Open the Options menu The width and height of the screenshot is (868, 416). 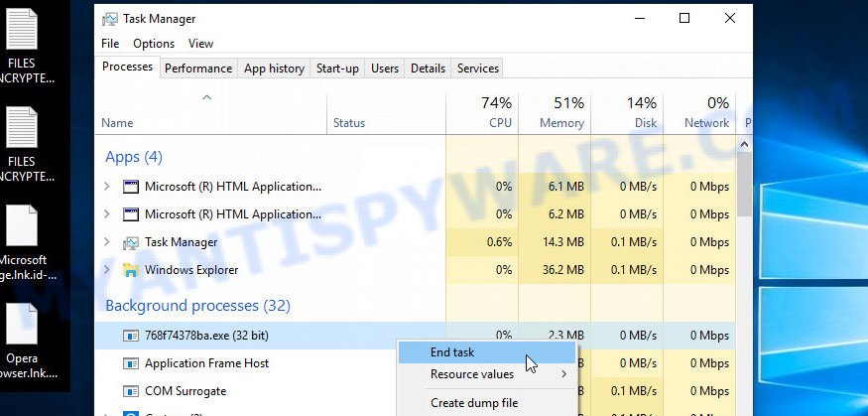[154, 44]
